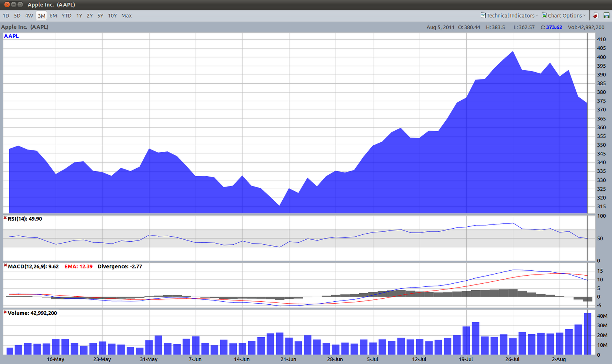Click the red 'EMA: 12.39' value
The image size is (612, 364).
[78, 266]
